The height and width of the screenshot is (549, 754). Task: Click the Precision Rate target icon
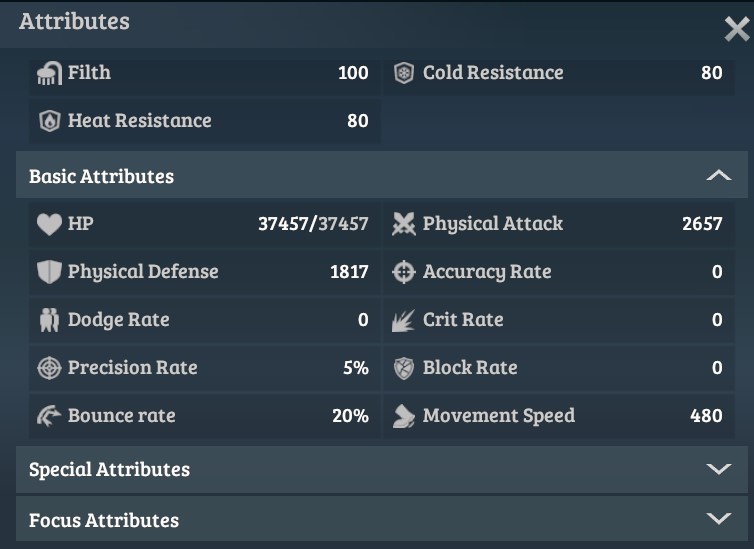49,368
